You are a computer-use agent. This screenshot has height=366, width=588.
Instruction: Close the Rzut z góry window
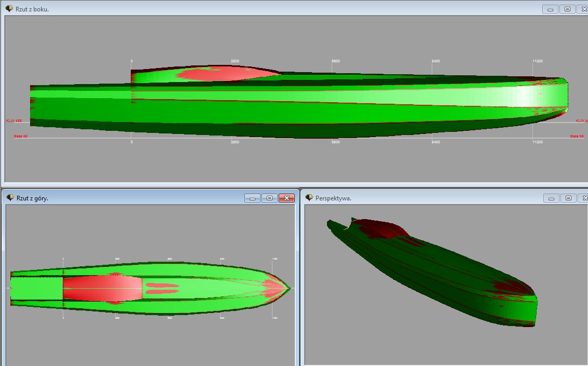click(x=286, y=198)
